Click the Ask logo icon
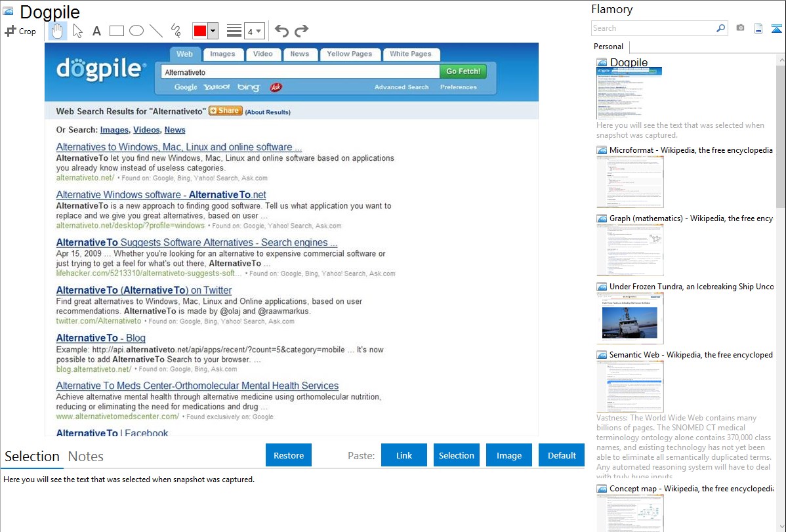This screenshot has width=786, height=532. (276, 87)
